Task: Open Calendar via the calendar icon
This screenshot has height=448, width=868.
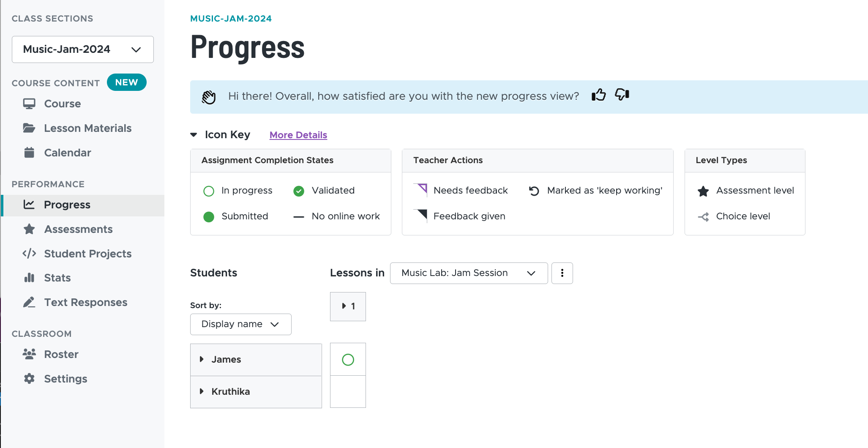Action: tap(29, 153)
